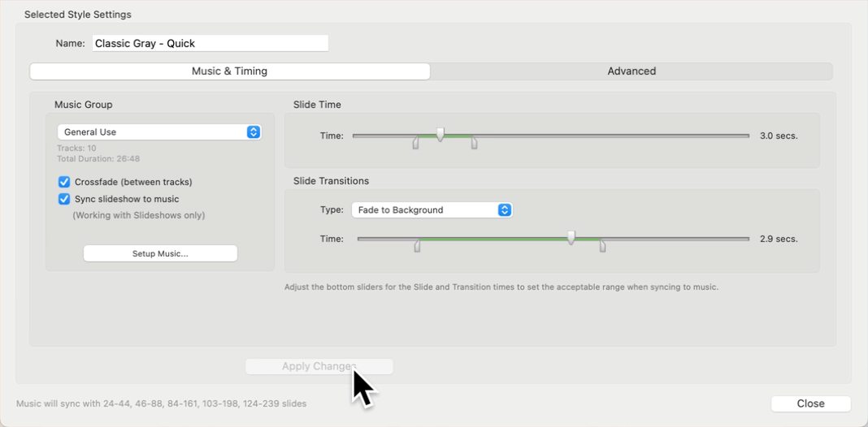
Task: Click the Apply Changes button
Action: pos(319,366)
